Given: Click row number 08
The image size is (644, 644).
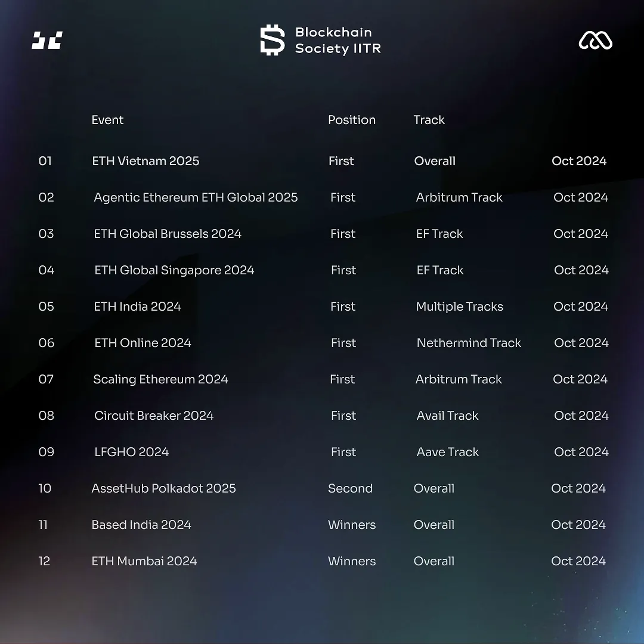Looking at the screenshot, I should tap(47, 416).
